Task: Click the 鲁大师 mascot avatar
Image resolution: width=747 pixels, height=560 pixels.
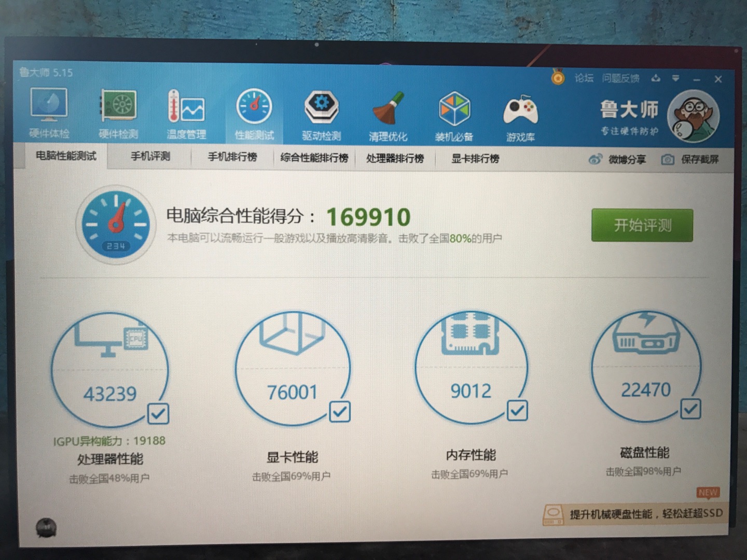Action: (x=694, y=116)
